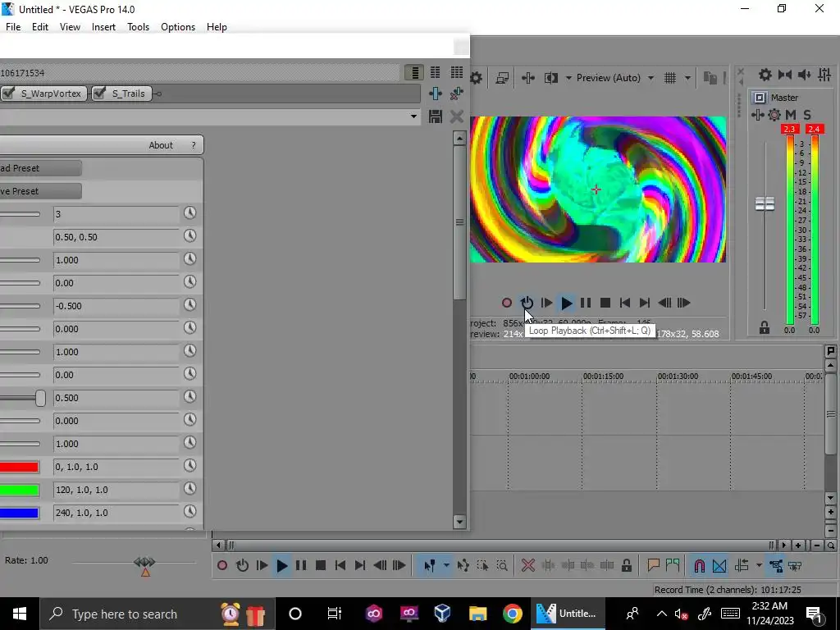Click the Lock event padlock in timeline toolbar
840x630 pixels.
coord(626,566)
